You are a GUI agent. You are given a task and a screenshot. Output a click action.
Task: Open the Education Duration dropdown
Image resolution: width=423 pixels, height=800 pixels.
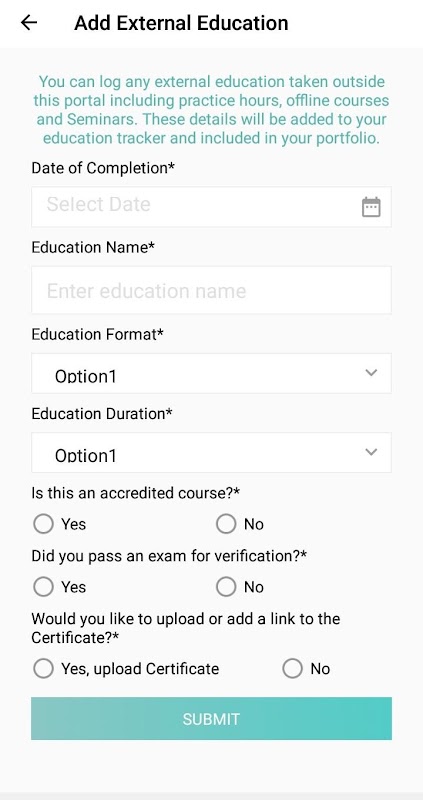[x=211, y=453]
